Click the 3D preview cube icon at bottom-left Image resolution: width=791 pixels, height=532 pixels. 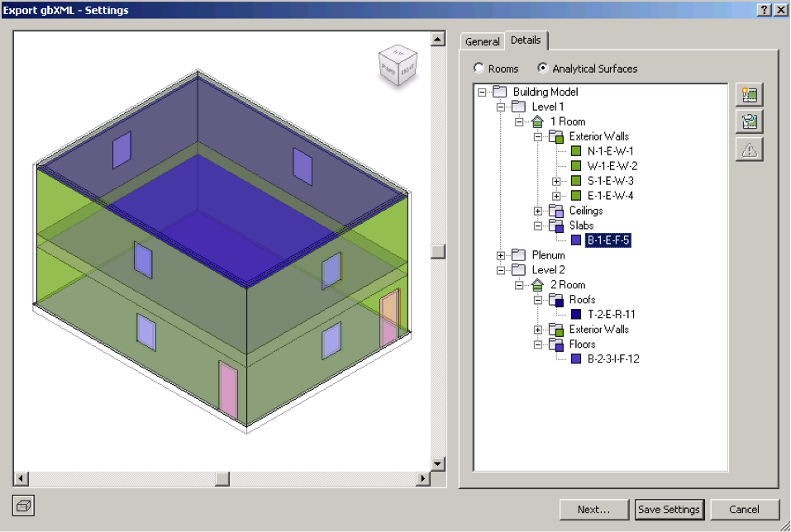tap(23, 505)
